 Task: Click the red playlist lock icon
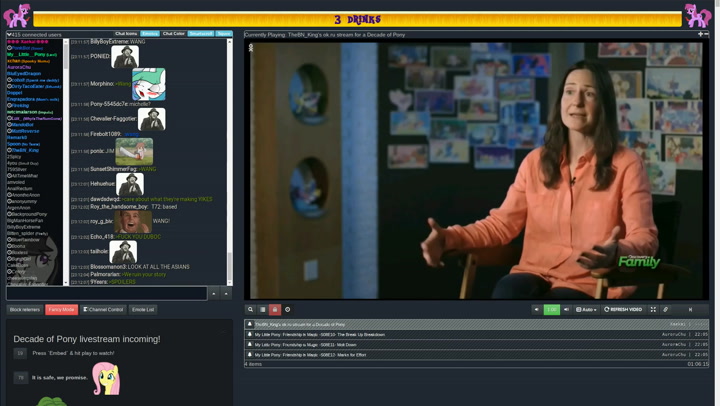pos(275,310)
